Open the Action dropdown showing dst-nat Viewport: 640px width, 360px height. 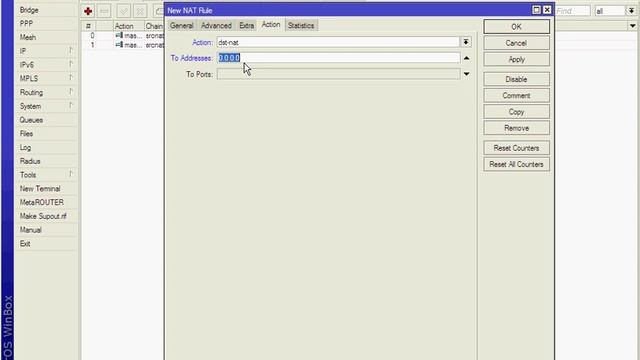coord(466,42)
